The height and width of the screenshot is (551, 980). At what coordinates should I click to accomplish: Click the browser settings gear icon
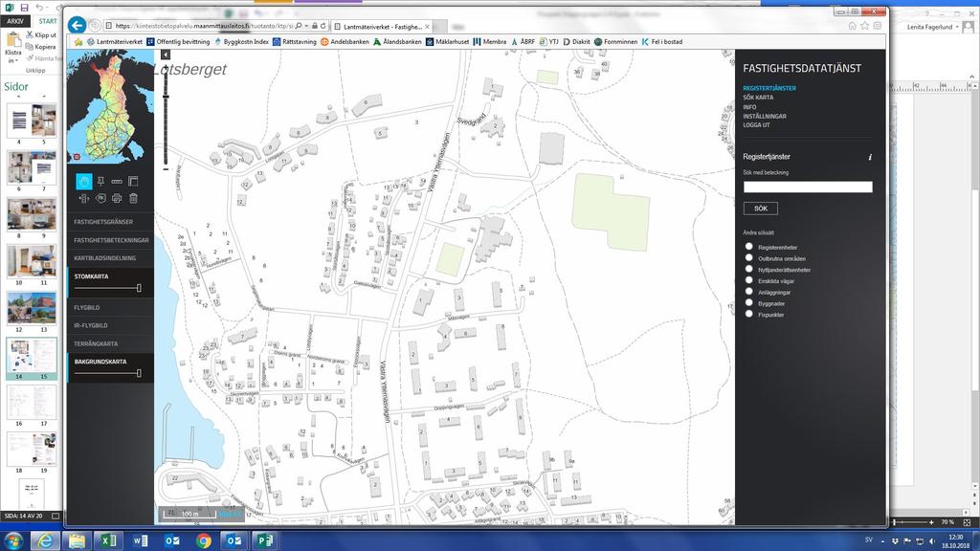tap(878, 26)
